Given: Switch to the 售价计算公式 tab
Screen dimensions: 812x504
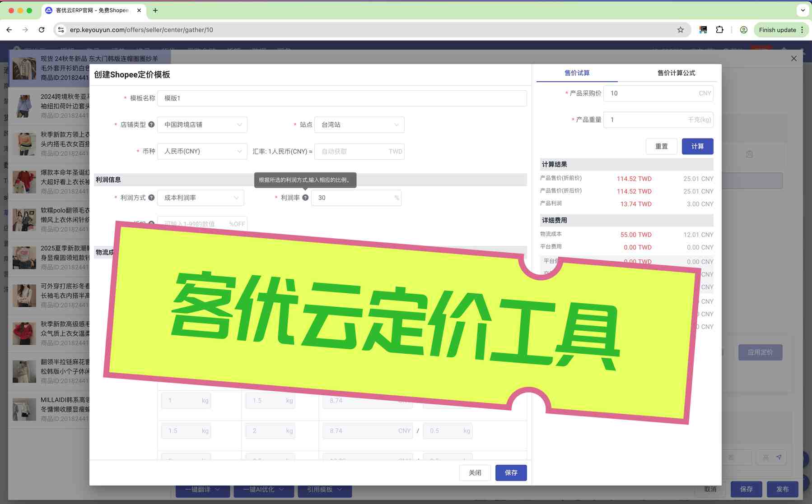Looking at the screenshot, I should [x=676, y=73].
